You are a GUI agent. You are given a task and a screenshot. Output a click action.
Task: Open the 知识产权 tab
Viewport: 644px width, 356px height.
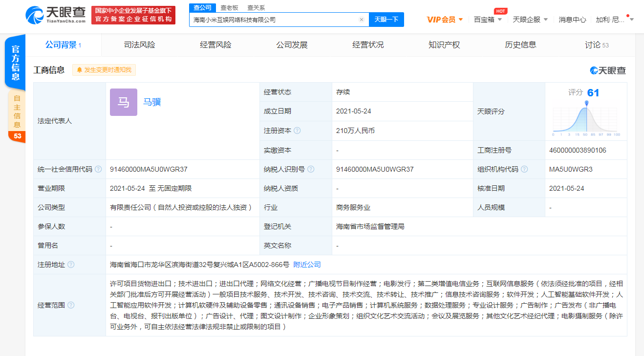pyautogui.click(x=444, y=44)
